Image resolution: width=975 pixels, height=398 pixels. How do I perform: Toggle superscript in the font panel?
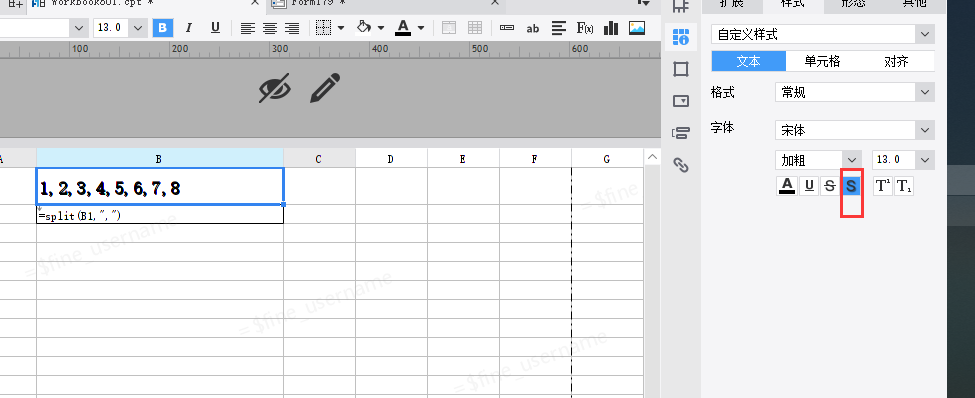click(x=882, y=185)
